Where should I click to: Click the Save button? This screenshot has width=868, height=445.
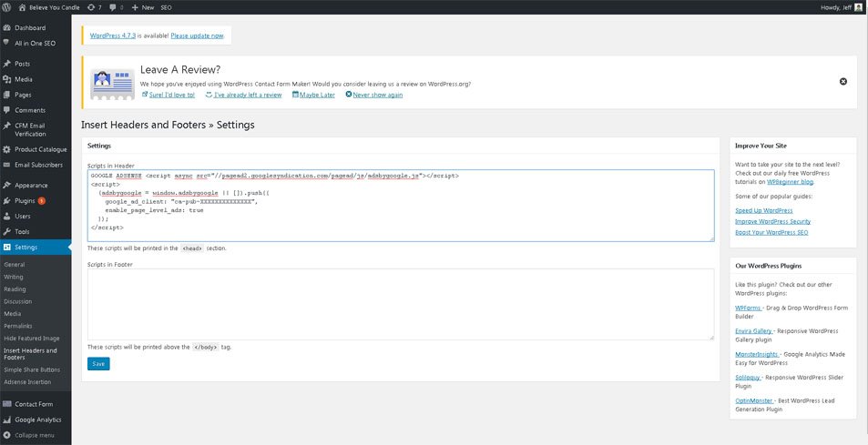98,364
